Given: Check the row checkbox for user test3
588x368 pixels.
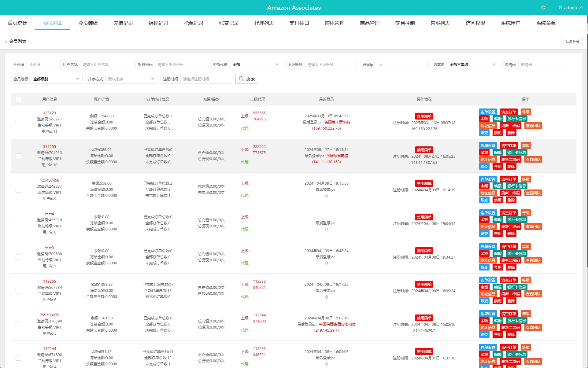Looking at the screenshot, I should [18, 257].
